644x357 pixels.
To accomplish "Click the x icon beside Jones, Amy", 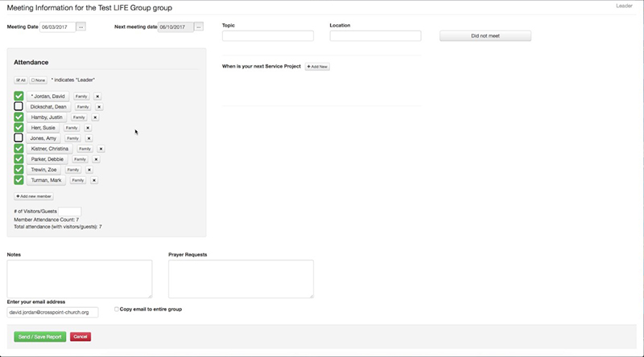I will click(x=89, y=138).
